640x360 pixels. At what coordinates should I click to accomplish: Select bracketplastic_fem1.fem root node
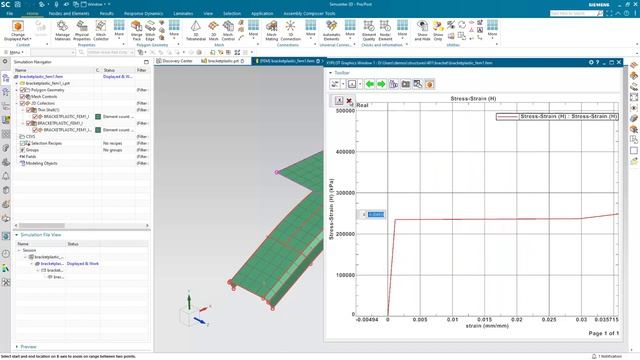(x=41, y=76)
